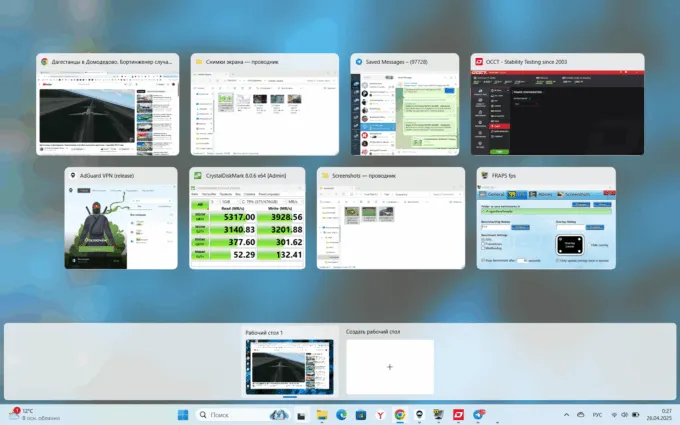Click the Windows Start button
This screenshot has height=425, width=680.
(x=183, y=414)
